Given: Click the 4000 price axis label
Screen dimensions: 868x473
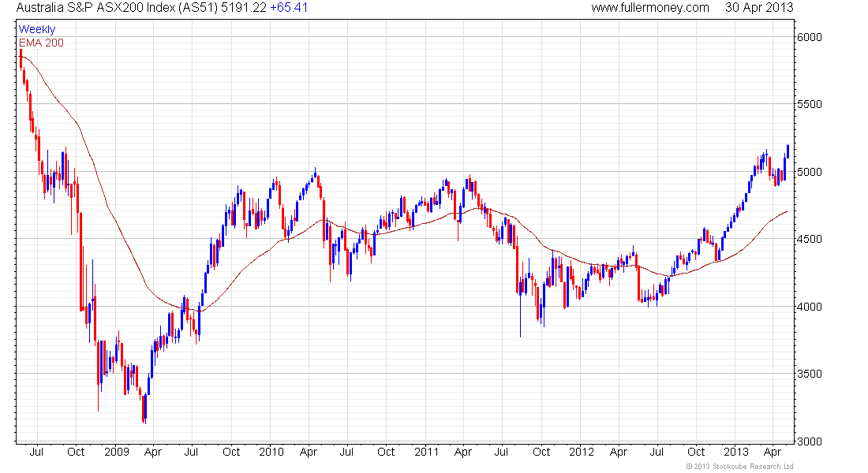Looking at the screenshot, I should click(x=810, y=307).
